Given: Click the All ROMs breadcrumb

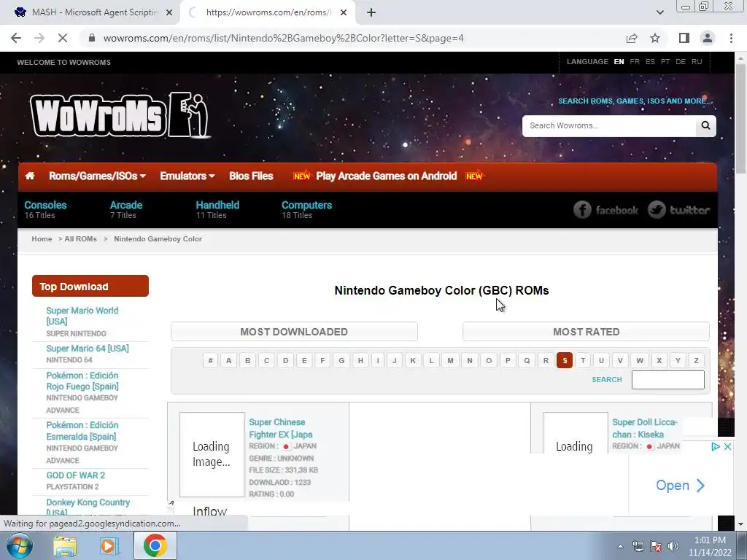Looking at the screenshot, I should tap(80, 238).
